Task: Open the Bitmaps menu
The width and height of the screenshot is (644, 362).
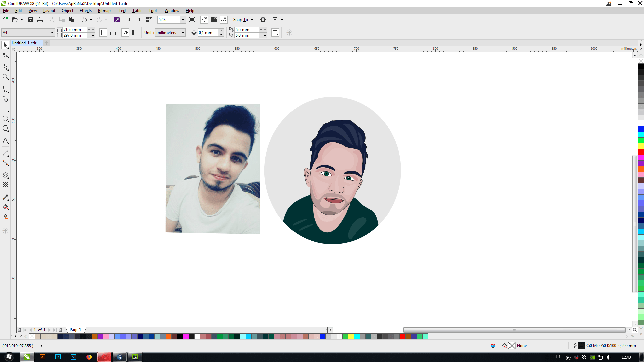Action: 105,11
